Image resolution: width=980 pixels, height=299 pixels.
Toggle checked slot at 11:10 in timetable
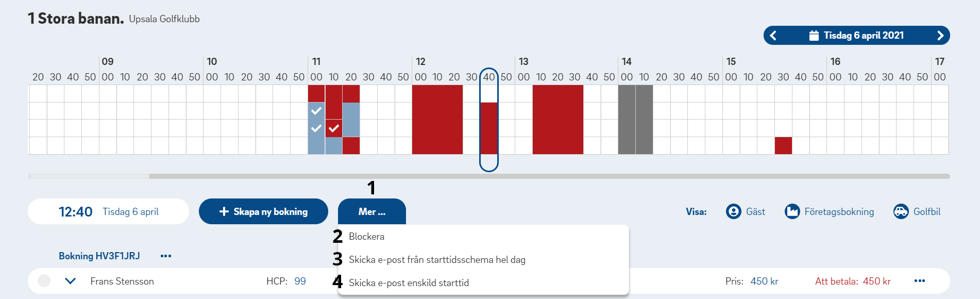tap(334, 128)
